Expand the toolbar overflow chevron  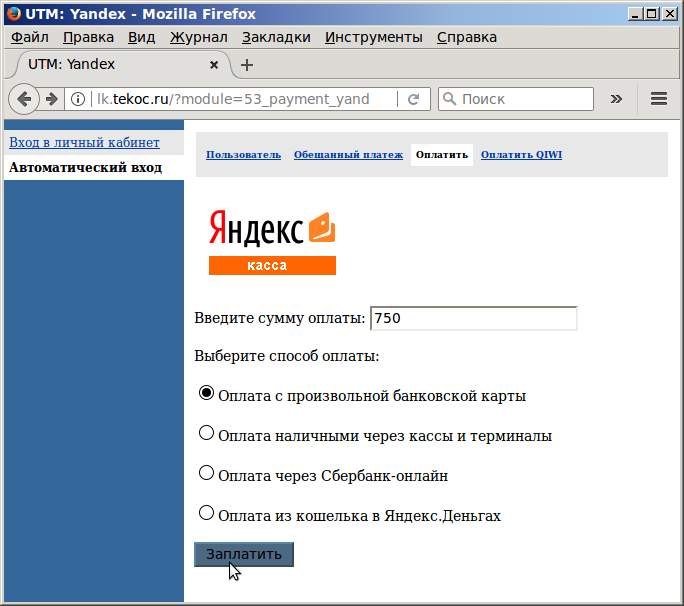coord(616,99)
